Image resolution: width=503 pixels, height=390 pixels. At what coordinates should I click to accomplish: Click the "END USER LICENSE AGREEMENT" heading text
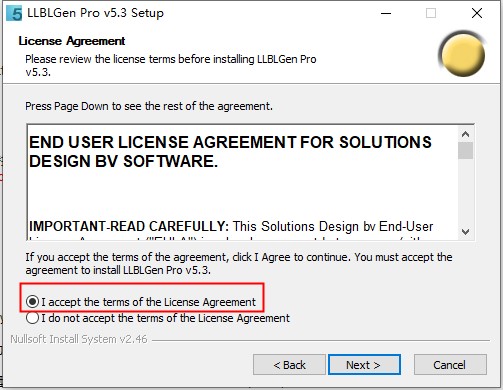coord(230,152)
